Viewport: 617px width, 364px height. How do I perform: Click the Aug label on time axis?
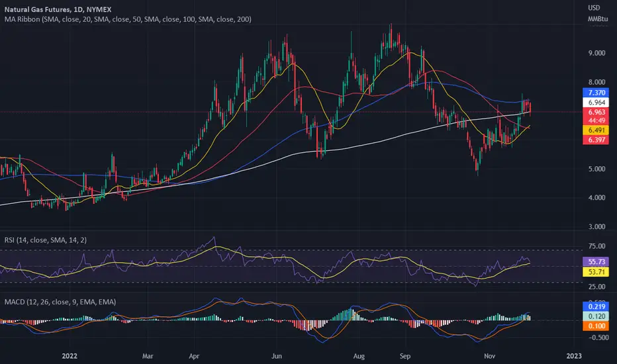[x=359, y=356]
